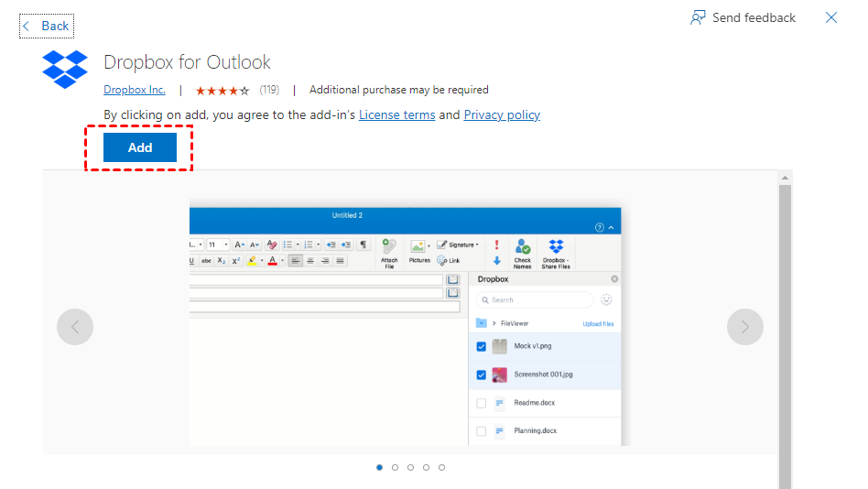Click the justify alignment icon
The width and height of the screenshot is (868, 489).
point(340,261)
